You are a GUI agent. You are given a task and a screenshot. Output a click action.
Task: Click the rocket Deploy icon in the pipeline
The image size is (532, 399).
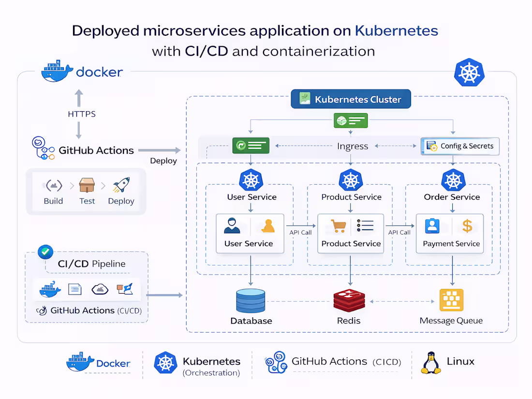[121, 184]
